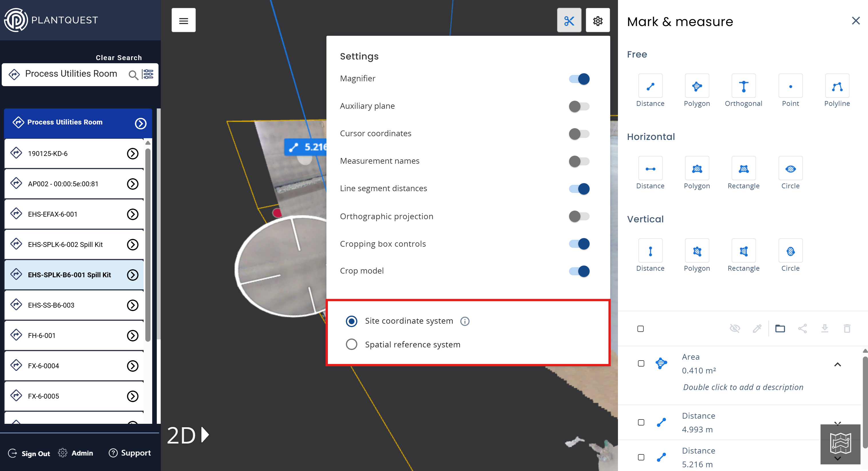This screenshot has height=471, width=868.
Task: Open the measurements folder icon
Action: tap(780, 328)
